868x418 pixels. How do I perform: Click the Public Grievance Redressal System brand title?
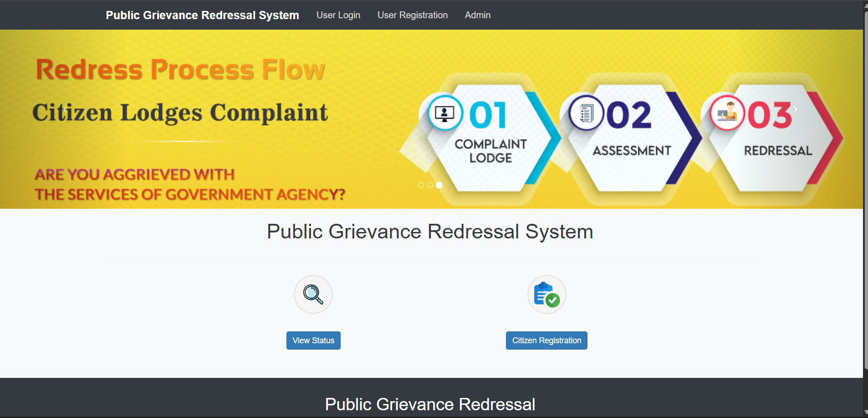[202, 15]
